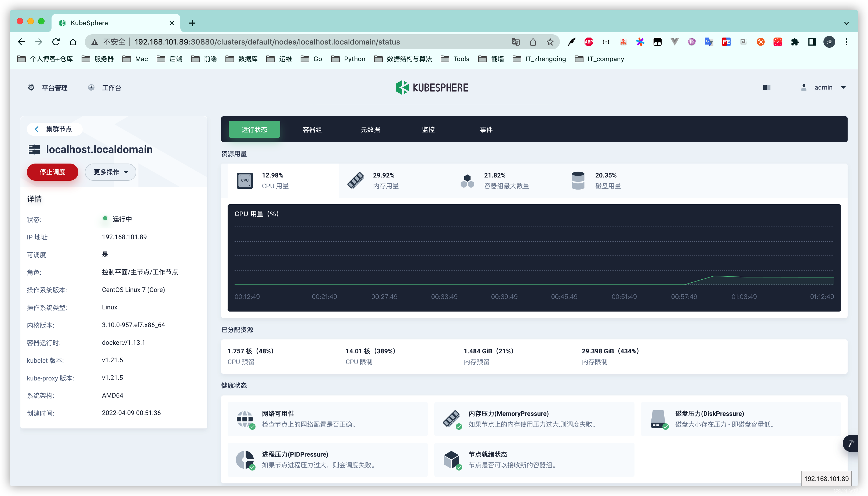This screenshot has width=868, height=496.
Task: Switch to the 容器组 tab
Action: click(312, 129)
